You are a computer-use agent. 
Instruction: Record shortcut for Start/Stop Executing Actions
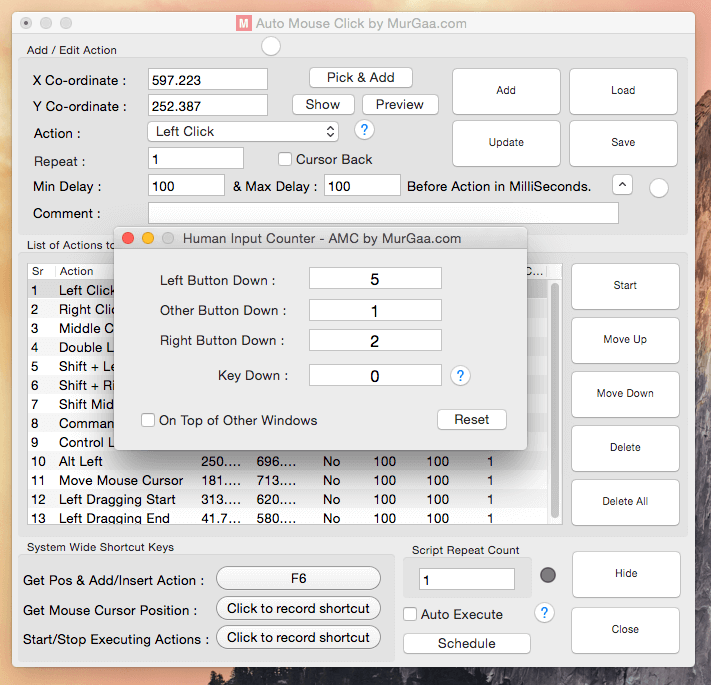(x=298, y=637)
